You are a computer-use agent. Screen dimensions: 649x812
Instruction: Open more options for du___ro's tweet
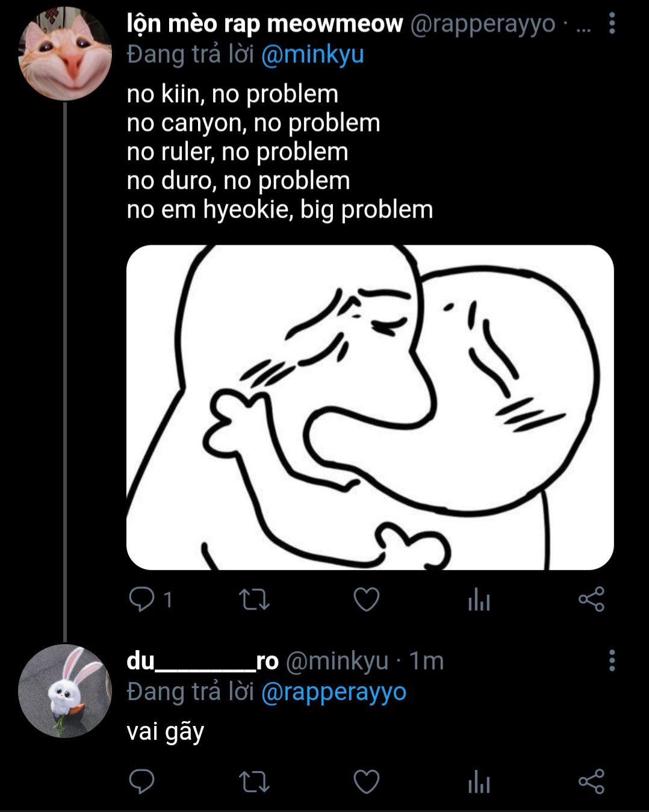(x=612, y=660)
